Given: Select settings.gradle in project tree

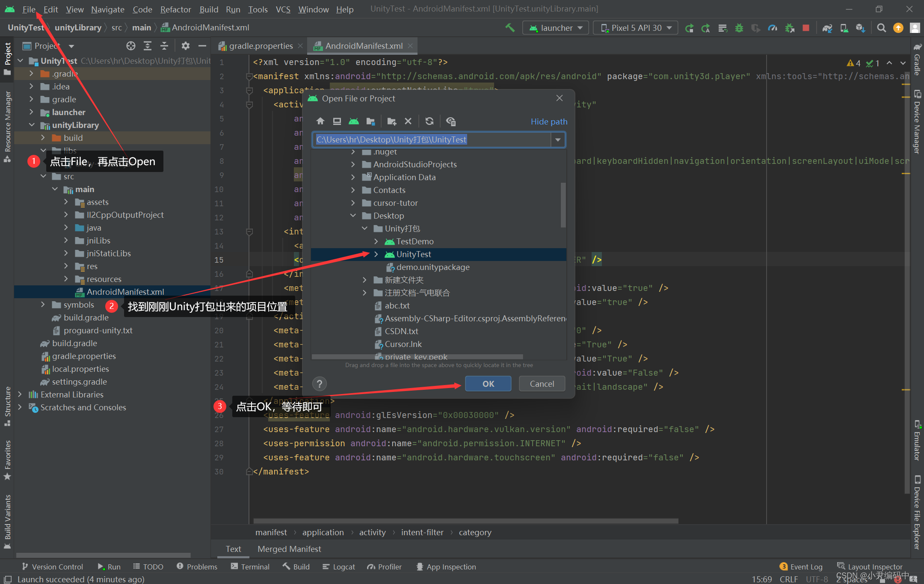Looking at the screenshot, I should [79, 382].
